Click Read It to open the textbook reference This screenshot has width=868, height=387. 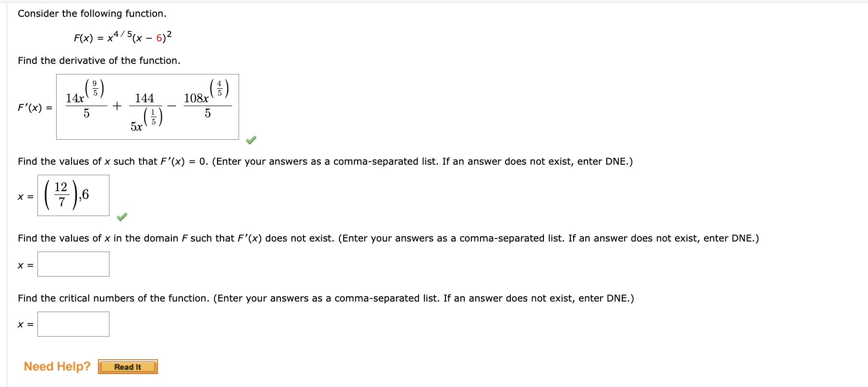[x=128, y=366]
